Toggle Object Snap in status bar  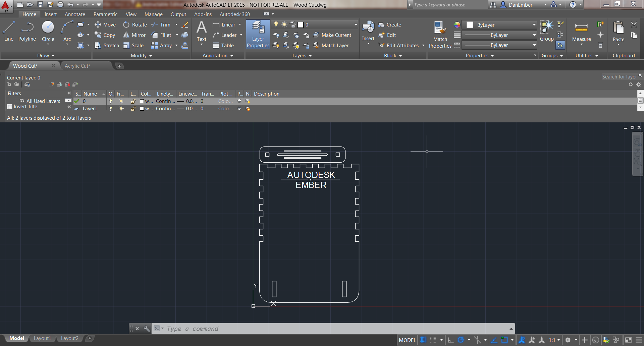[x=504, y=340]
